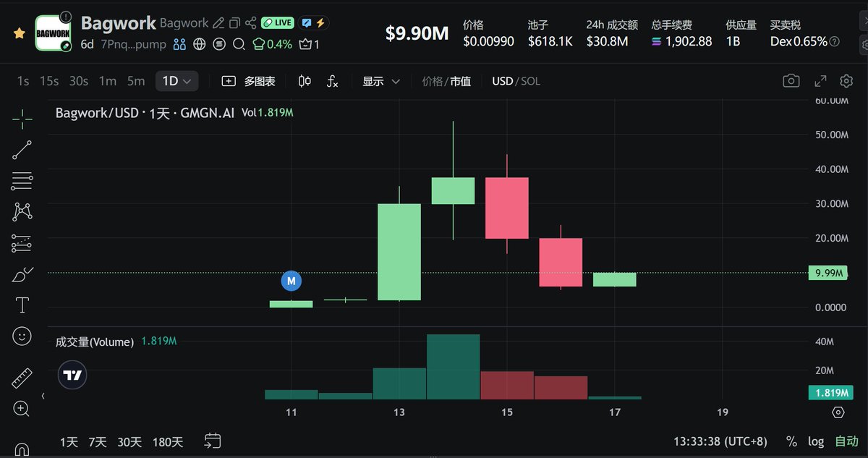Open the Bagwork token logo thumbnail

tap(54, 33)
